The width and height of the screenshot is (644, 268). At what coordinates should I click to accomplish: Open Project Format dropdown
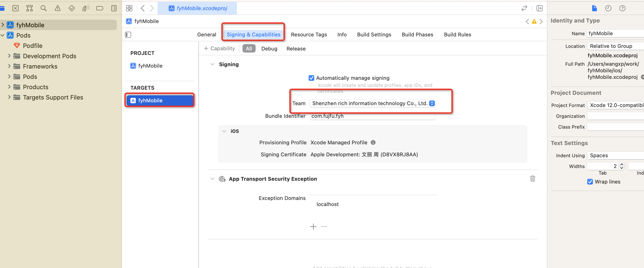pos(615,105)
